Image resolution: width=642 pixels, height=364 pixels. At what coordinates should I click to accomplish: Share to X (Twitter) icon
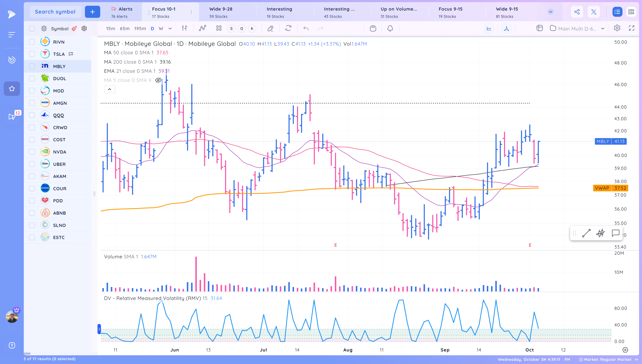click(594, 12)
